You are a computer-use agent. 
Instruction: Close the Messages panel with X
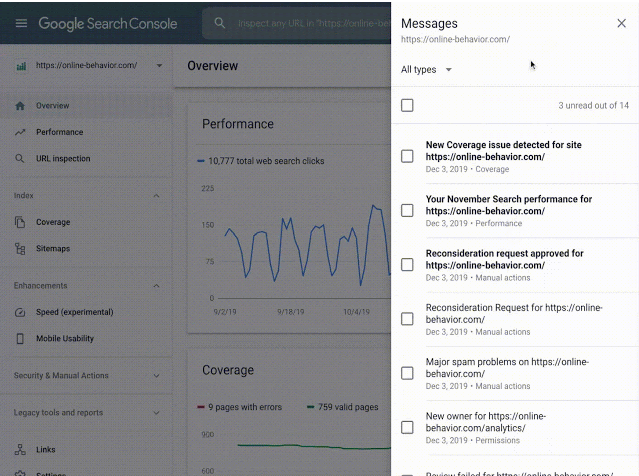click(621, 23)
